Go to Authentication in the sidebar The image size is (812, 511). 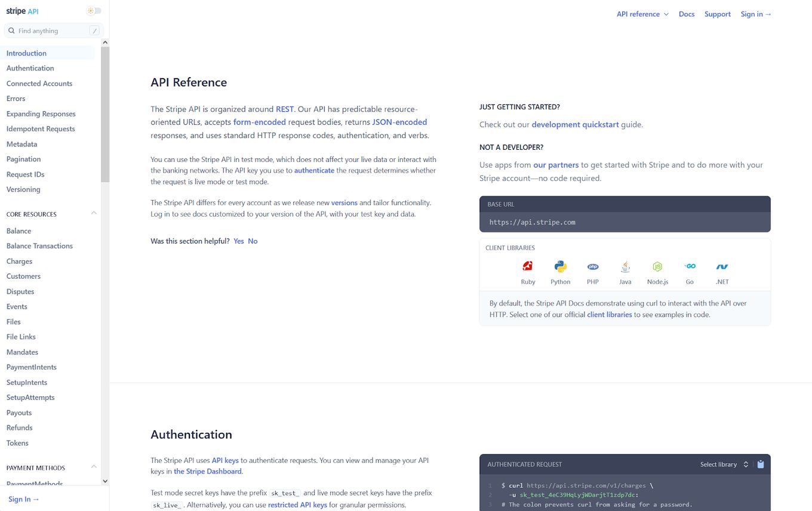click(x=30, y=68)
